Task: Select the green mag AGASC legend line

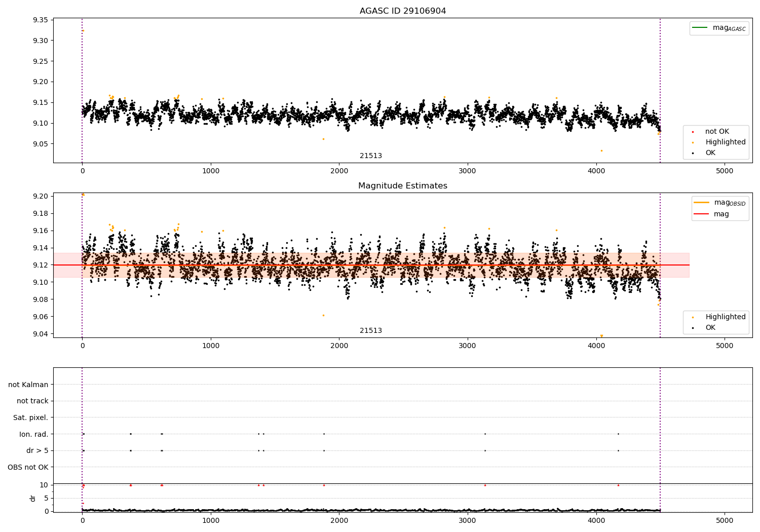Action: [x=700, y=28]
